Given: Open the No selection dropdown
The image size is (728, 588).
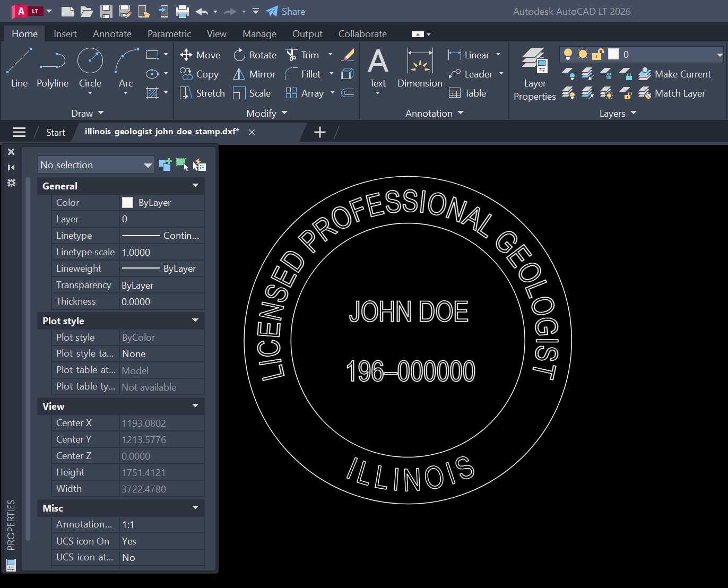Looking at the screenshot, I should click(x=96, y=165).
